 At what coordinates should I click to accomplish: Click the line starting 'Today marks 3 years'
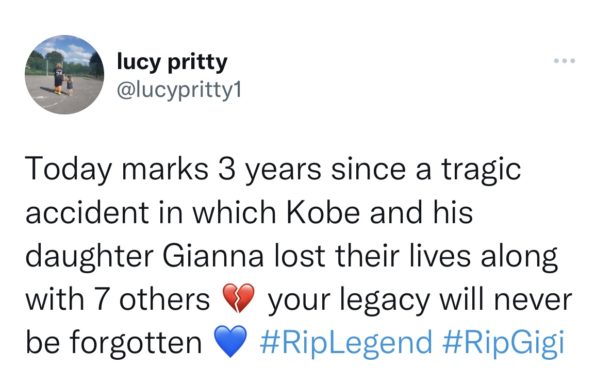click(273, 170)
